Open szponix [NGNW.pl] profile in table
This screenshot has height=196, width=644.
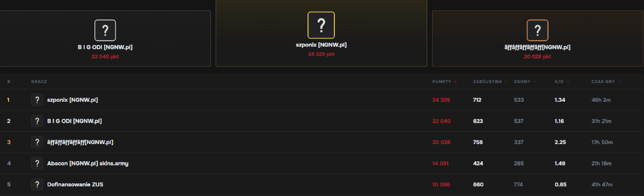72,100
